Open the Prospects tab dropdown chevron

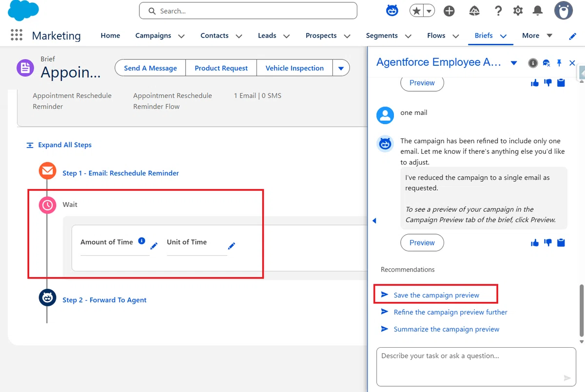347,36
